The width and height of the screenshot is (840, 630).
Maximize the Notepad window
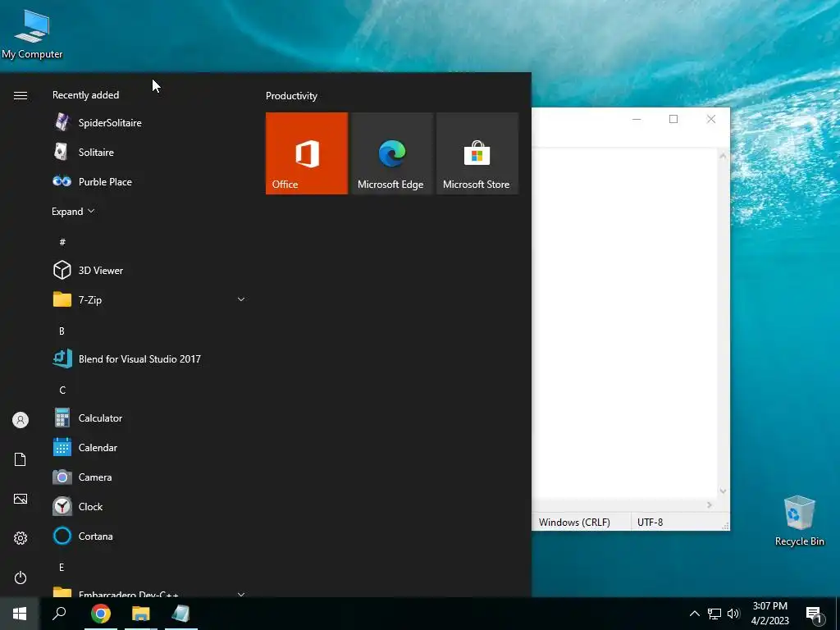(673, 119)
